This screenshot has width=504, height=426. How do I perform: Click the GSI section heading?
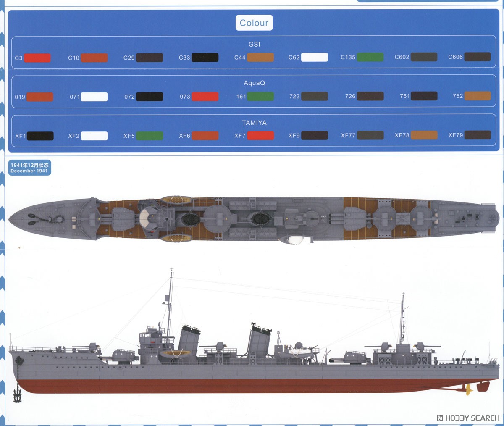pyautogui.click(x=254, y=44)
